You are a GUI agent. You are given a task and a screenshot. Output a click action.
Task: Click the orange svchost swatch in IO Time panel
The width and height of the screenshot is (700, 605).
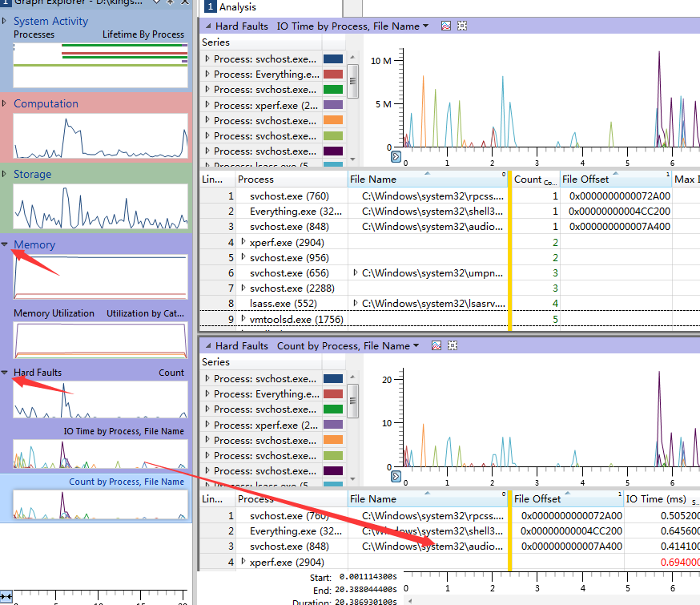(333, 120)
